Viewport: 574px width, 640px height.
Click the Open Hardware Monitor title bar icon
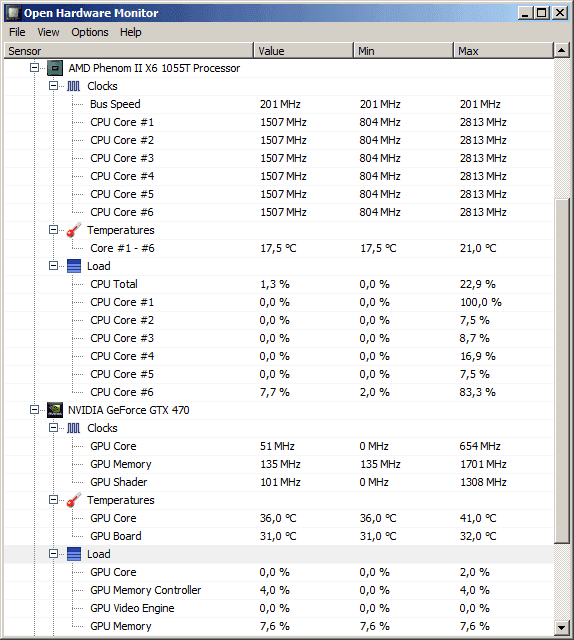pos(13,13)
